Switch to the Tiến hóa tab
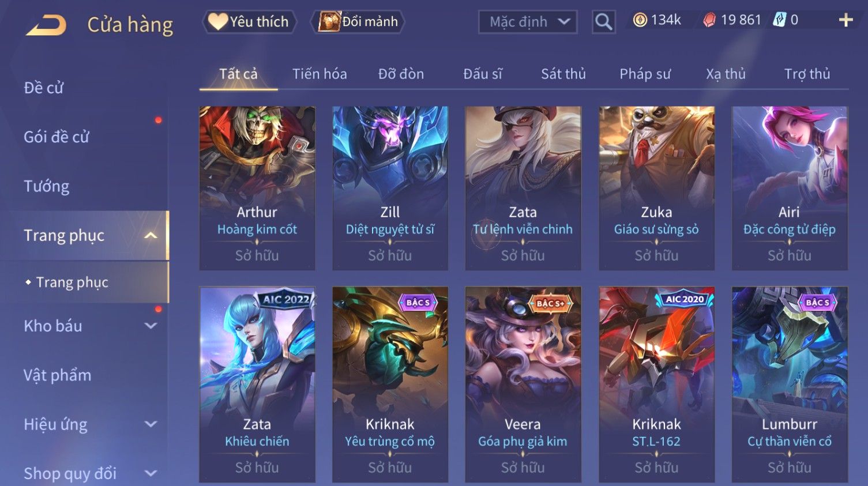The width and height of the screenshot is (868, 486). click(x=320, y=74)
